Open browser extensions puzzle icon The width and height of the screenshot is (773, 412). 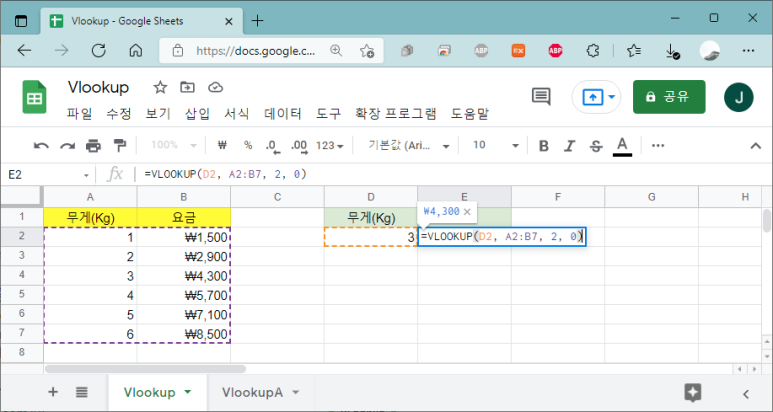click(593, 50)
